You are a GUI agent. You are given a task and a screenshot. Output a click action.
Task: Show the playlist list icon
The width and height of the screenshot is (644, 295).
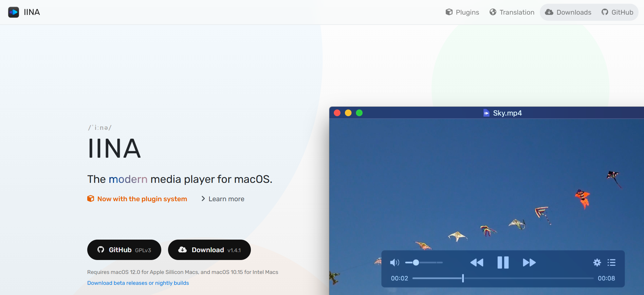(611, 262)
